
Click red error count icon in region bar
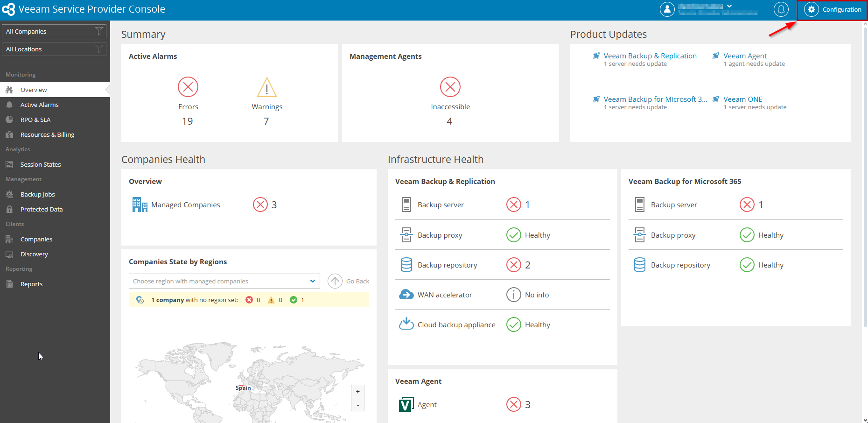point(249,300)
